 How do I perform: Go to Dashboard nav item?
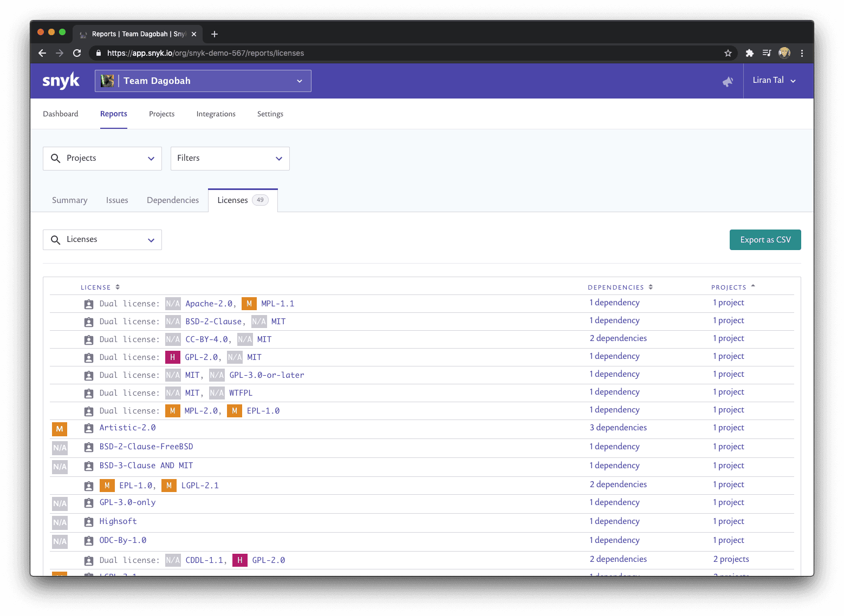pos(61,114)
